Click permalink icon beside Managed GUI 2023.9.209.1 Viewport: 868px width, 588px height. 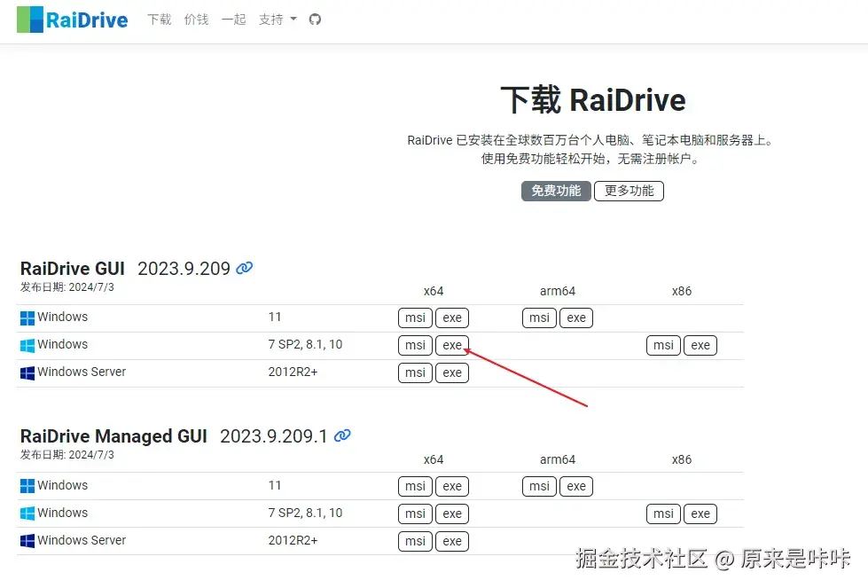pos(342,435)
